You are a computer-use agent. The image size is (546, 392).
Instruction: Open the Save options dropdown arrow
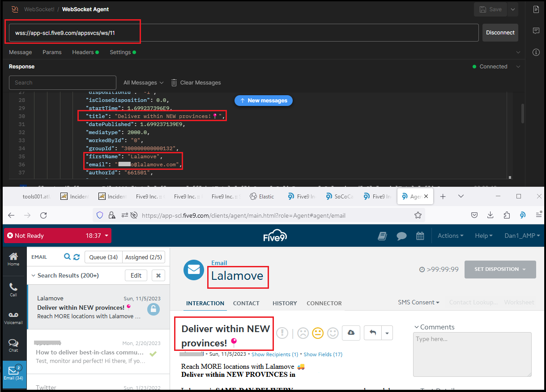[512, 9]
